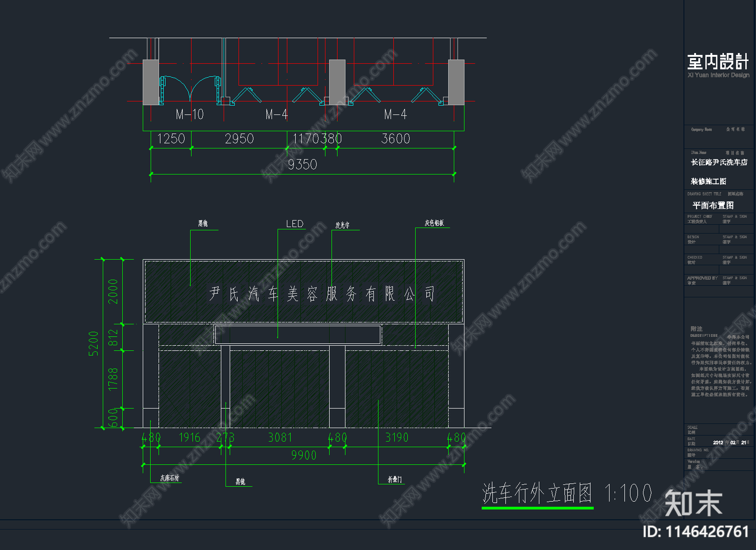Image resolution: width=756 pixels, height=550 pixels.
Task: Select the Xi Yuan Interior Design text
Action: click(x=719, y=75)
